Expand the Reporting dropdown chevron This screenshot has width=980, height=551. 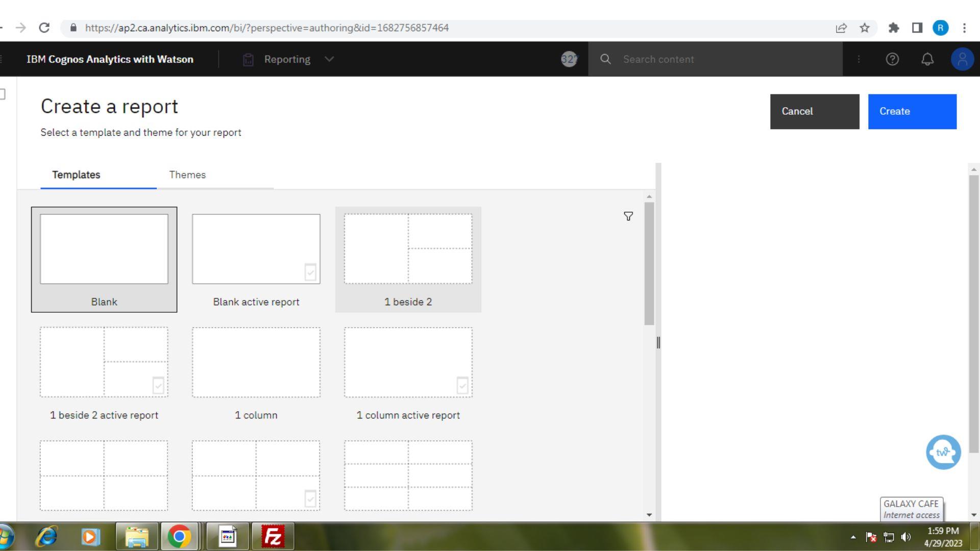tap(329, 59)
